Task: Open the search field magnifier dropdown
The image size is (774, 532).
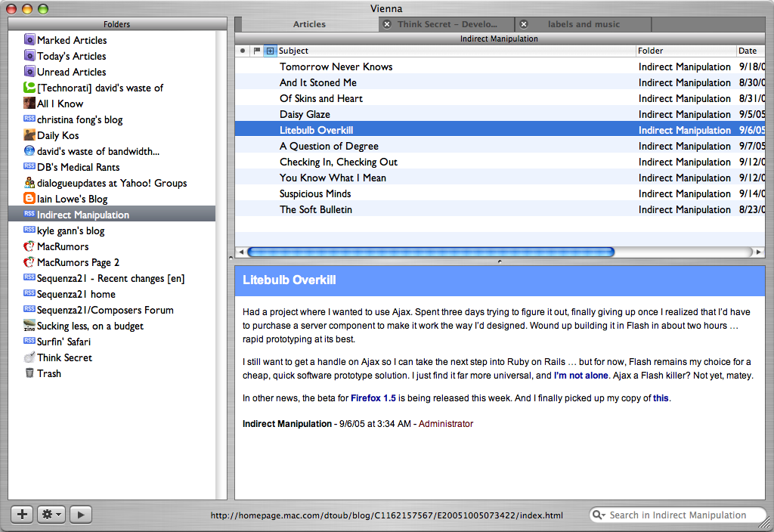Action: [x=599, y=515]
